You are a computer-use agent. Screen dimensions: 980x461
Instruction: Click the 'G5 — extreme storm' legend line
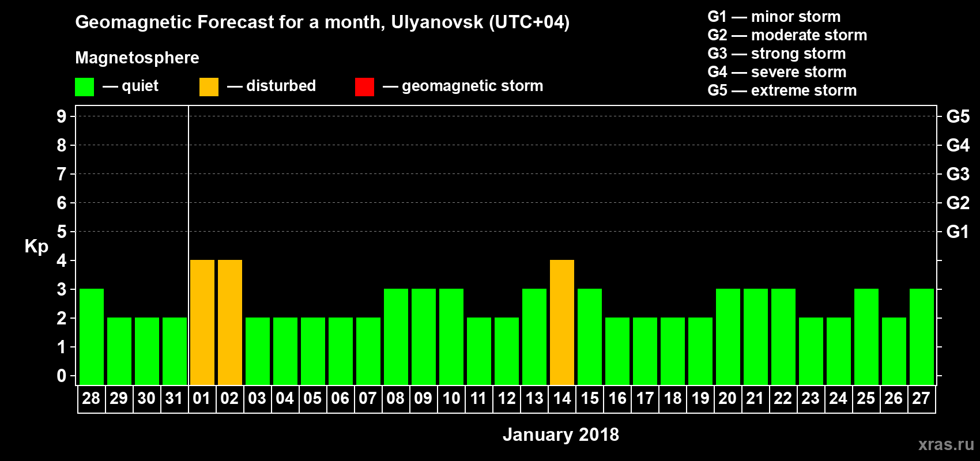(x=782, y=90)
